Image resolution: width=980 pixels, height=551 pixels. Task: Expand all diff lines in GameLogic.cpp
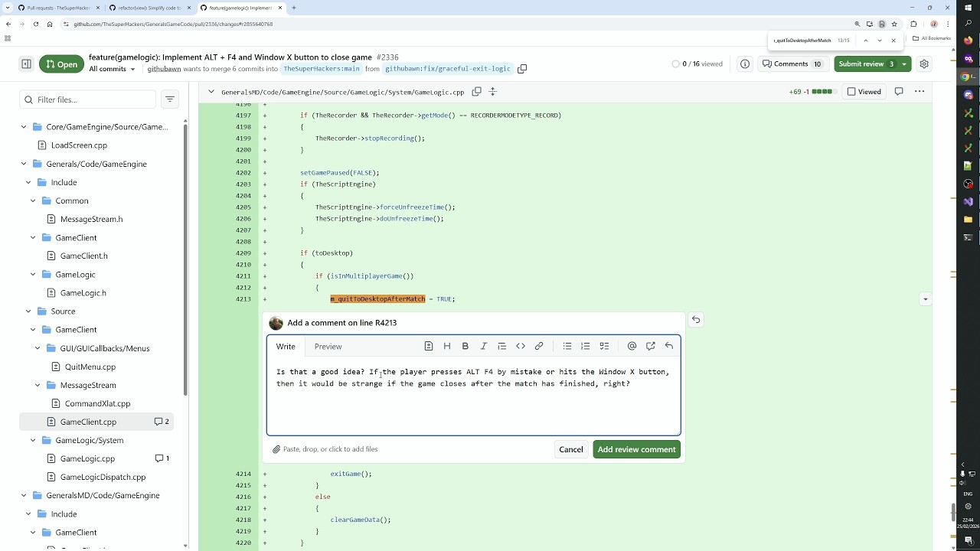[x=493, y=92]
